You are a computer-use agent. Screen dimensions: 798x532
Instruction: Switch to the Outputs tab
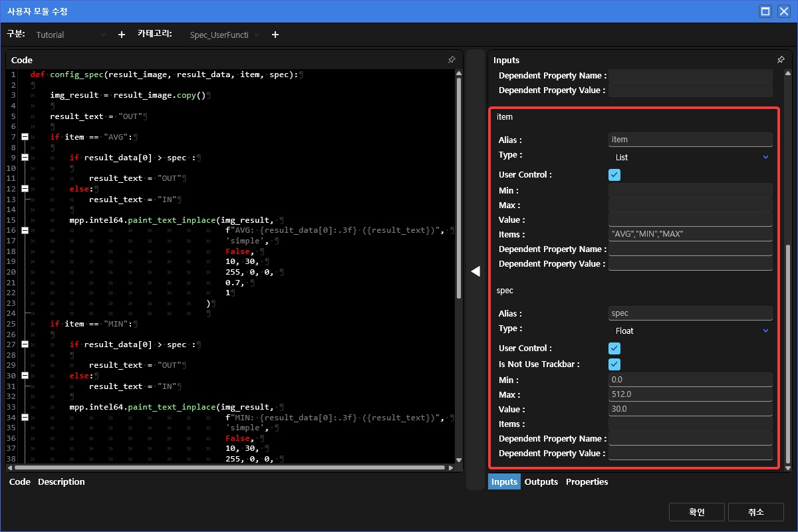click(541, 482)
